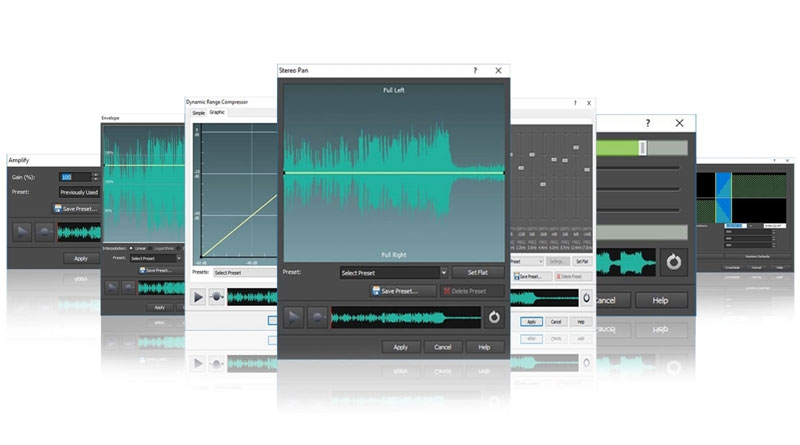Toggle the loop button in Stereo Pan dialog
The image size is (800, 445).
pos(494,317)
